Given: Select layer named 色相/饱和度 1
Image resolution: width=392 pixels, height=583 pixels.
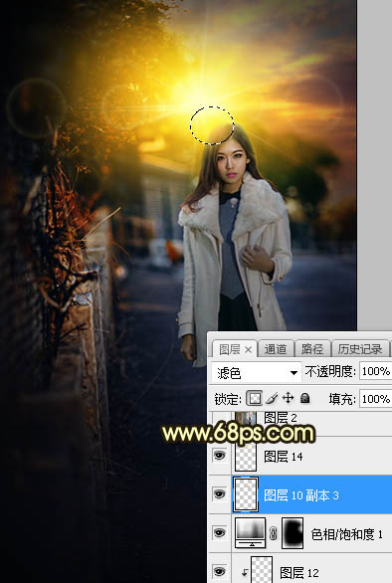Looking at the screenshot, I should [346, 534].
